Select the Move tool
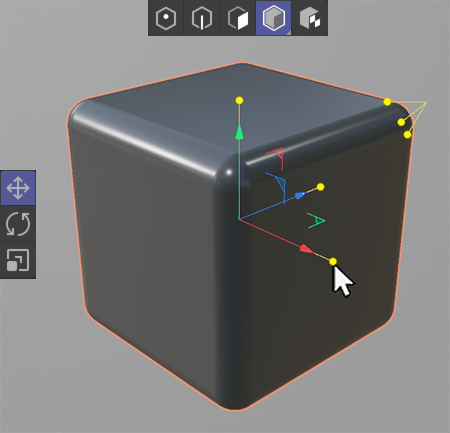Screen dimensions: 450x433 point(18,188)
